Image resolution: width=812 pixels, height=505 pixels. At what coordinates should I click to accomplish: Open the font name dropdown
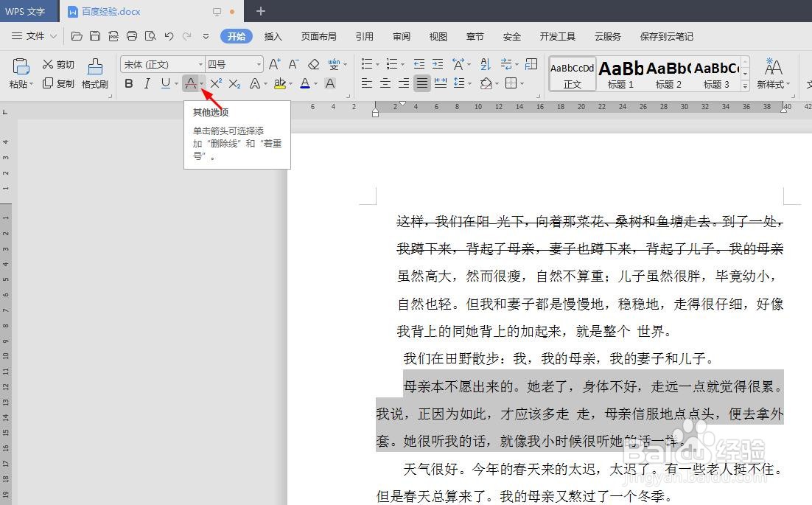(x=201, y=64)
